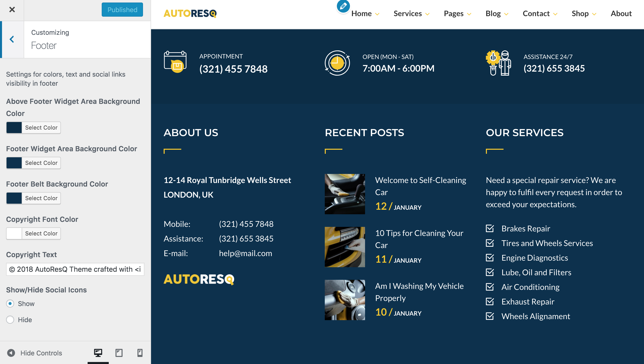Open the Welcome to Self-Cleaning Car post thumbnail
This screenshot has height=364, width=644.
(345, 194)
